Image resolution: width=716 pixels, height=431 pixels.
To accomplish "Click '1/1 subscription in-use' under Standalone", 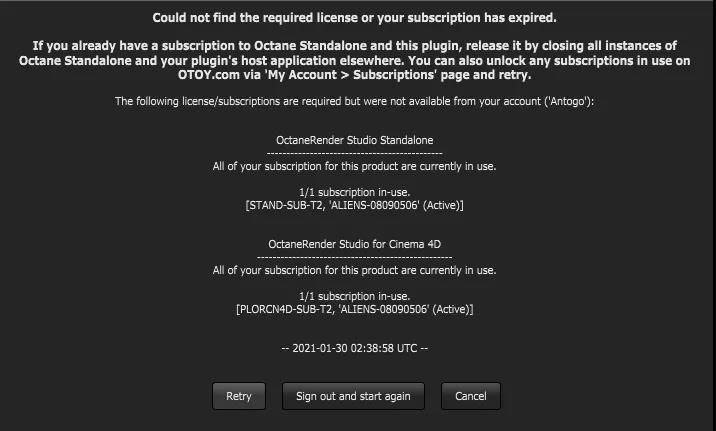I will tap(355, 192).
